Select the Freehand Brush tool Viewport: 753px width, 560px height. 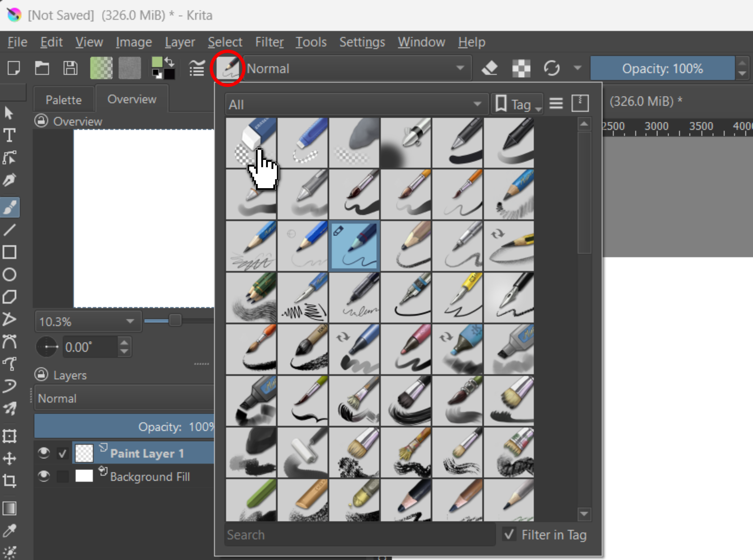10,207
